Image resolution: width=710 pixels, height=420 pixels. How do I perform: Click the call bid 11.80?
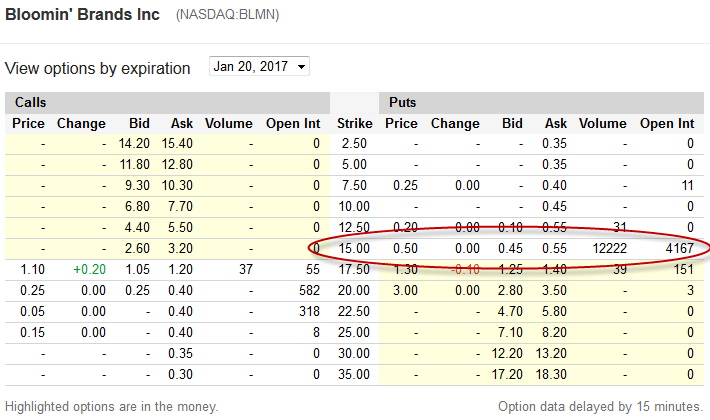134,165
